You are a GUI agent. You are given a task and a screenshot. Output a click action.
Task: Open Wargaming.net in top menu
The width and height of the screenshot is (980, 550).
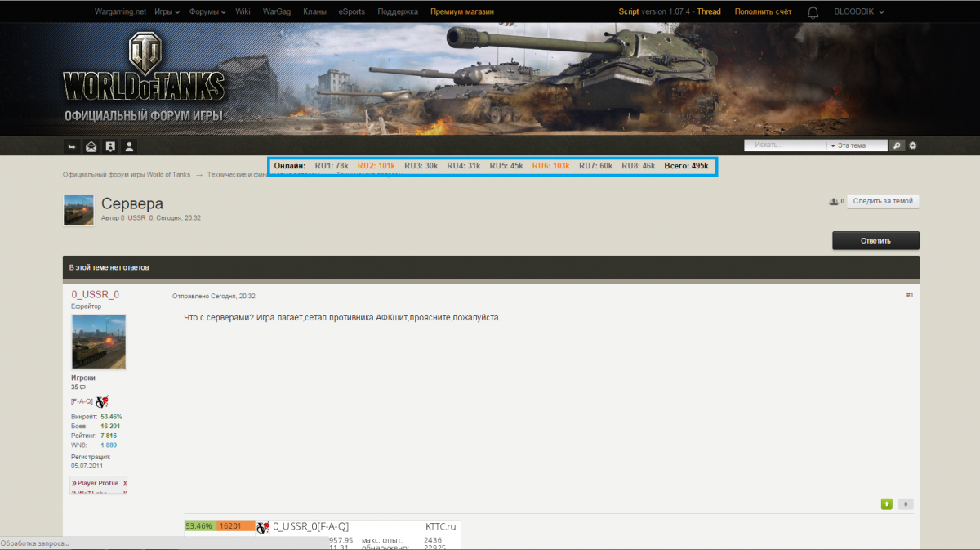click(122, 12)
